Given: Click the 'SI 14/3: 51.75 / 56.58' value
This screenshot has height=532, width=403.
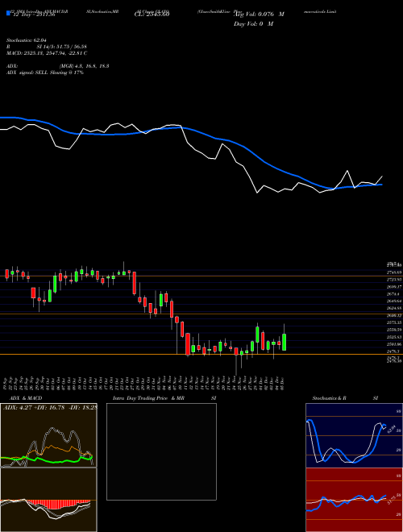Looking at the screenshot, I should click(x=60, y=46).
